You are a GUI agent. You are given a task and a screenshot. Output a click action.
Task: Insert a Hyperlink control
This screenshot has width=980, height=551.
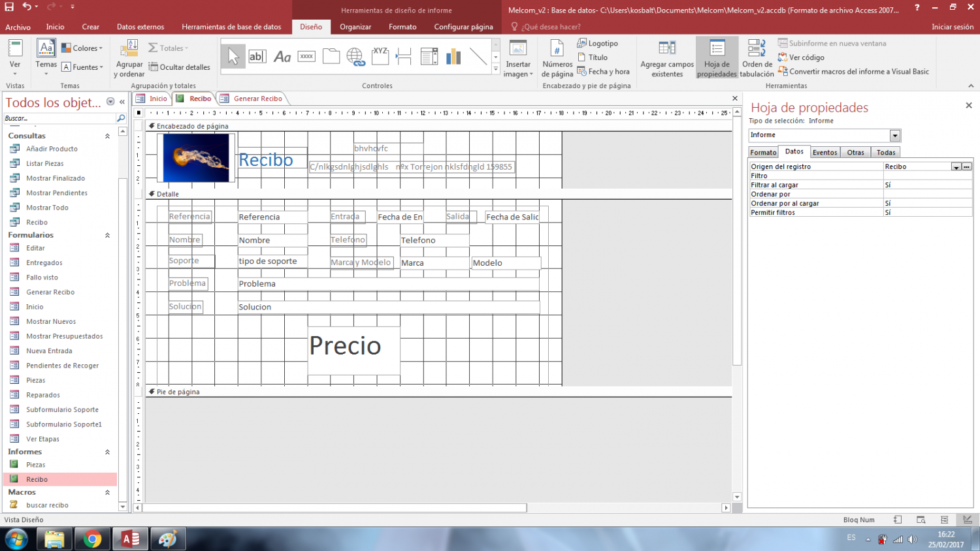pyautogui.click(x=355, y=57)
